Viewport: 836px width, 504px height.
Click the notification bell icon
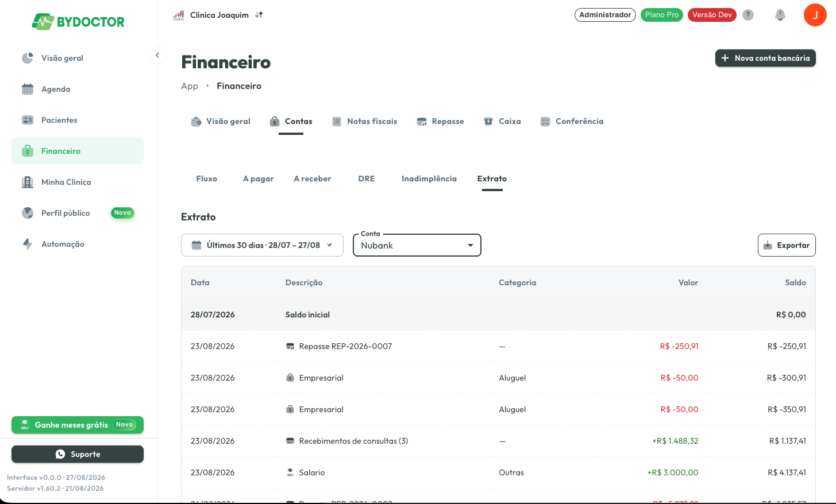(x=780, y=15)
